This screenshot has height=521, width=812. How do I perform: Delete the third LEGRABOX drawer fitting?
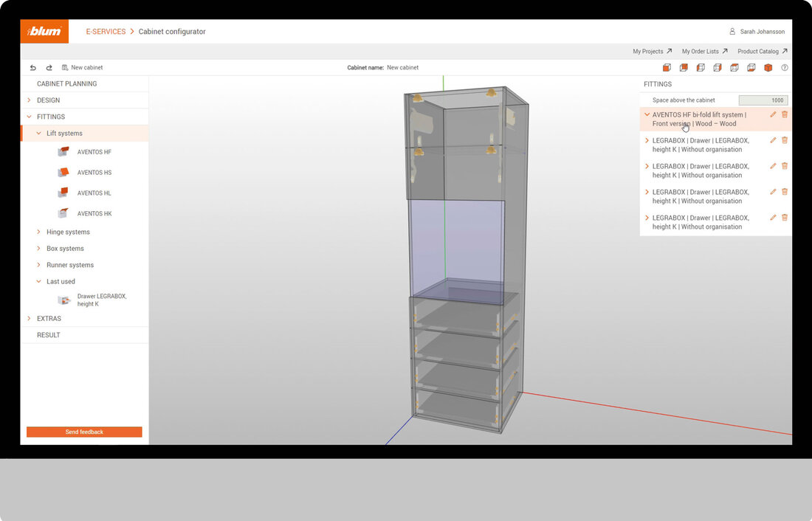(785, 192)
